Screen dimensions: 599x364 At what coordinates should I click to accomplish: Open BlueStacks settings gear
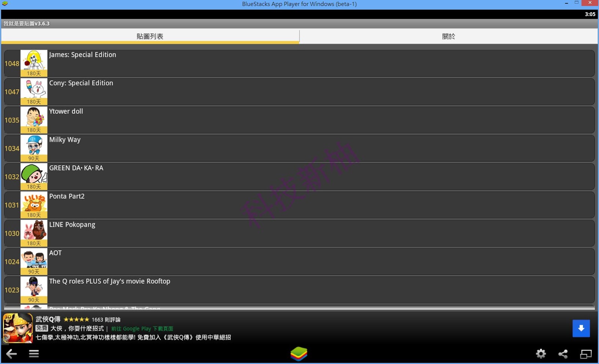tap(541, 354)
